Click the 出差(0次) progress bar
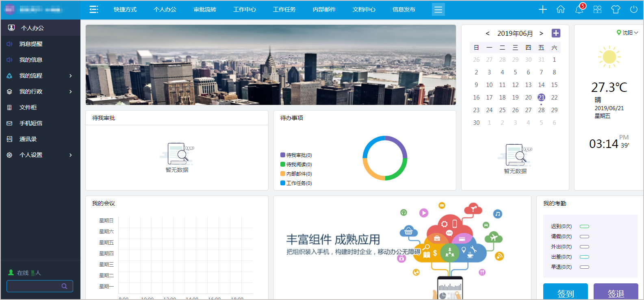Image resolution: width=644 pixels, height=300 pixels. (x=584, y=257)
